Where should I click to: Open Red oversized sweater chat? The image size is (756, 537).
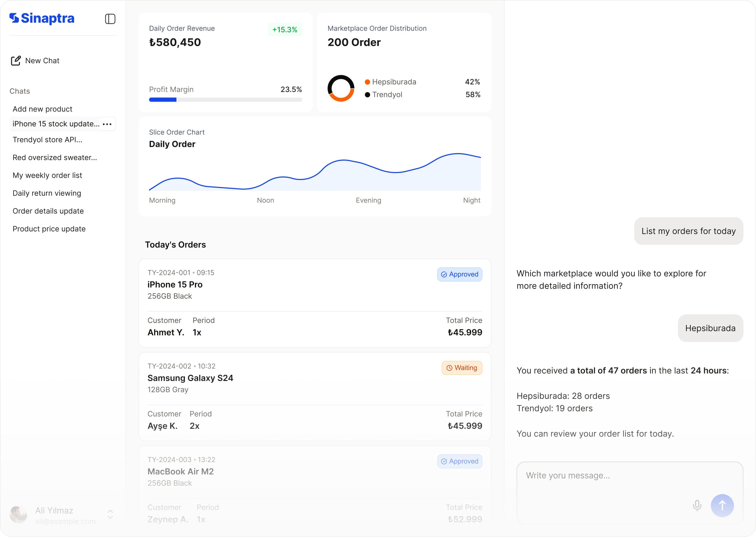tap(55, 157)
